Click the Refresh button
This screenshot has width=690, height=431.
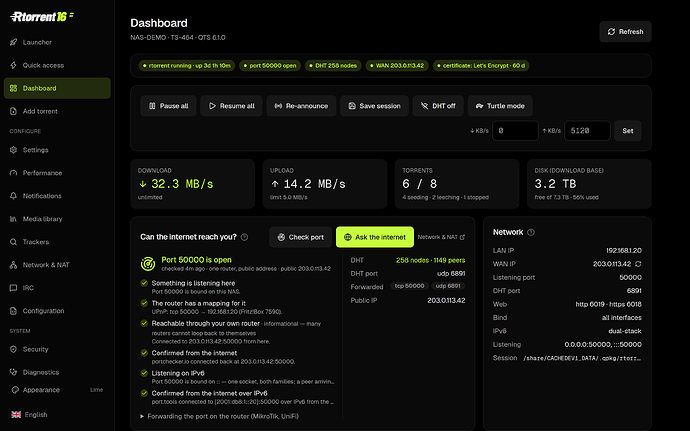point(625,32)
